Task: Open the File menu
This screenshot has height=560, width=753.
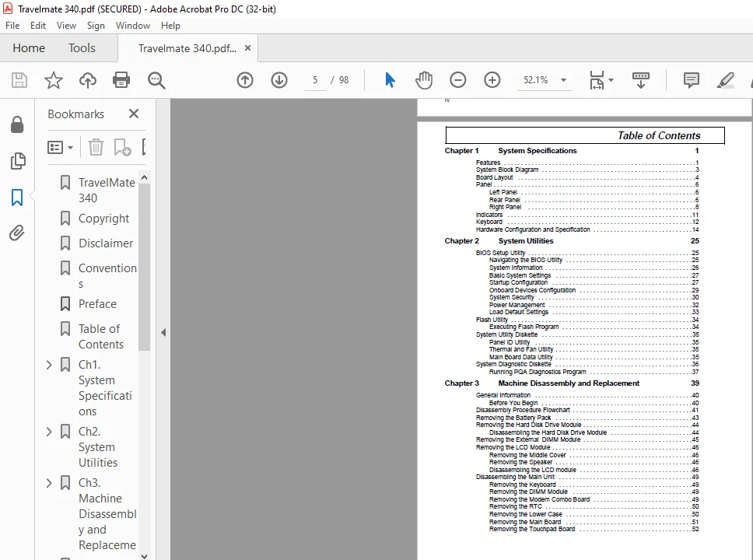Action: (12, 26)
